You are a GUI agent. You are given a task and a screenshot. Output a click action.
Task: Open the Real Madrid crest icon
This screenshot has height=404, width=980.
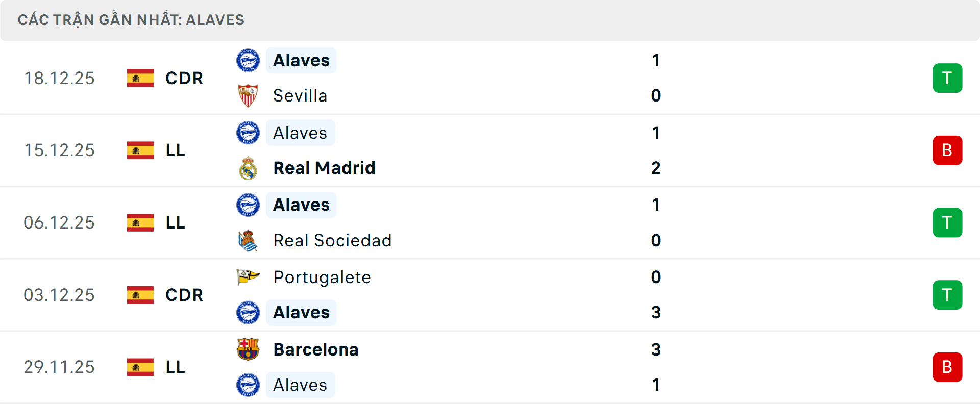click(249, 168)
